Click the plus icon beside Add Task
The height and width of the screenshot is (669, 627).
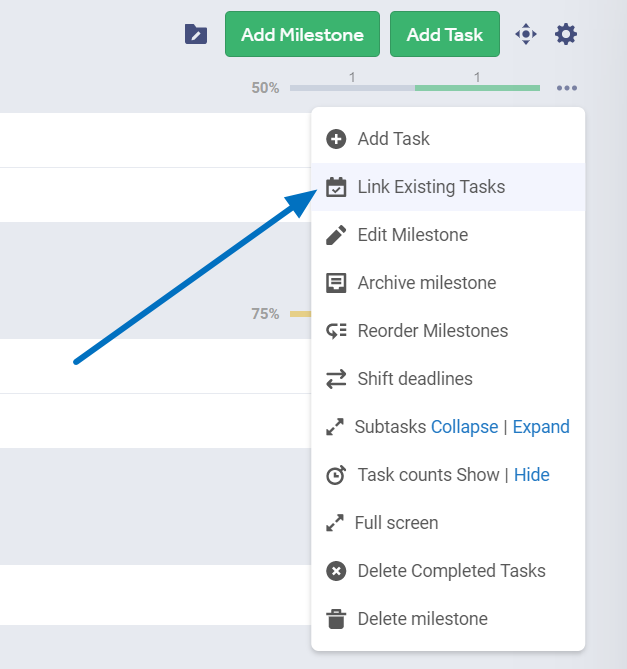click(337, 139)
